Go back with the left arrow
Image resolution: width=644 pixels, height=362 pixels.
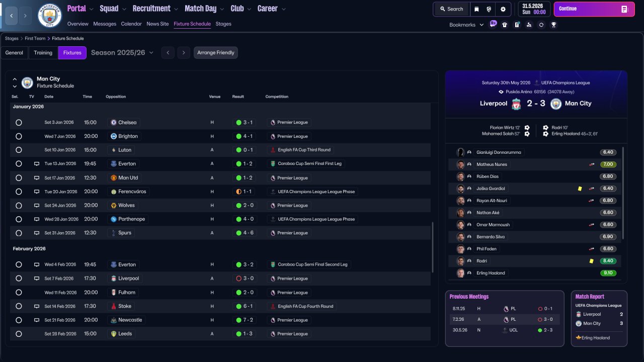point(11,16)
